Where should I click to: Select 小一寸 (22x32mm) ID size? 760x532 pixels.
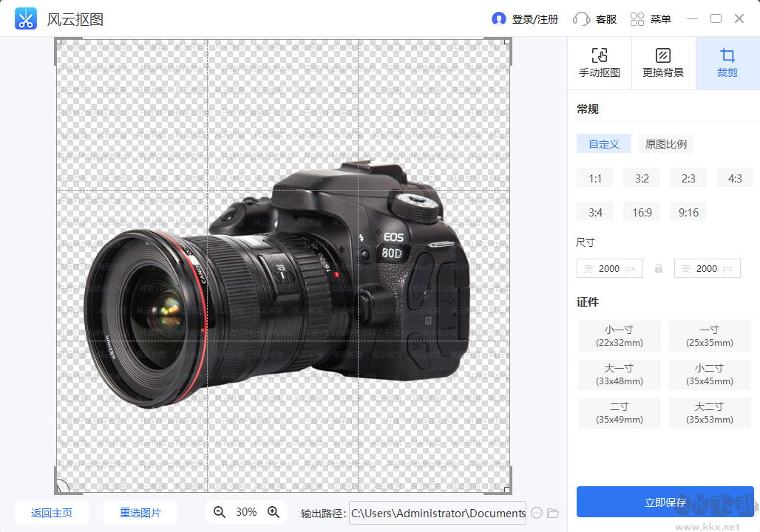coord(620,335)
